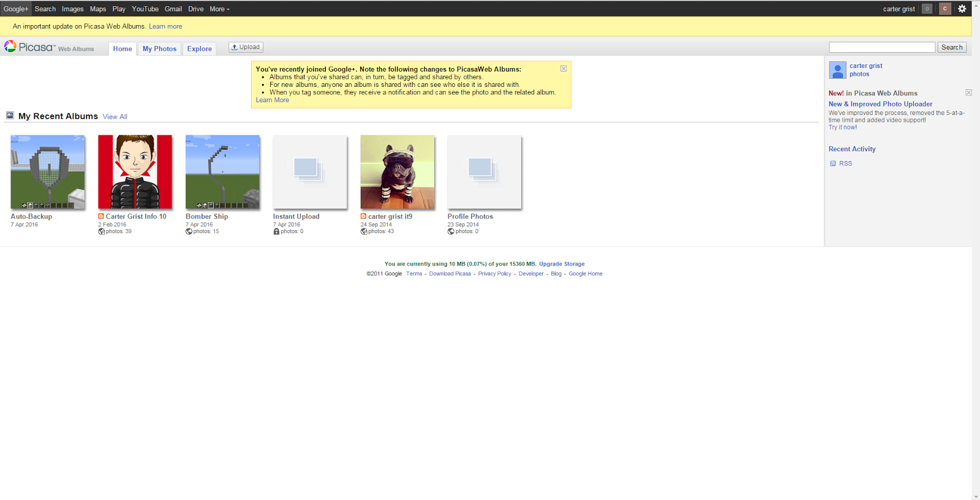Click the My Recent Albums heading icon
This screenshot has width=980, height=500.
(x=10, y=115)
